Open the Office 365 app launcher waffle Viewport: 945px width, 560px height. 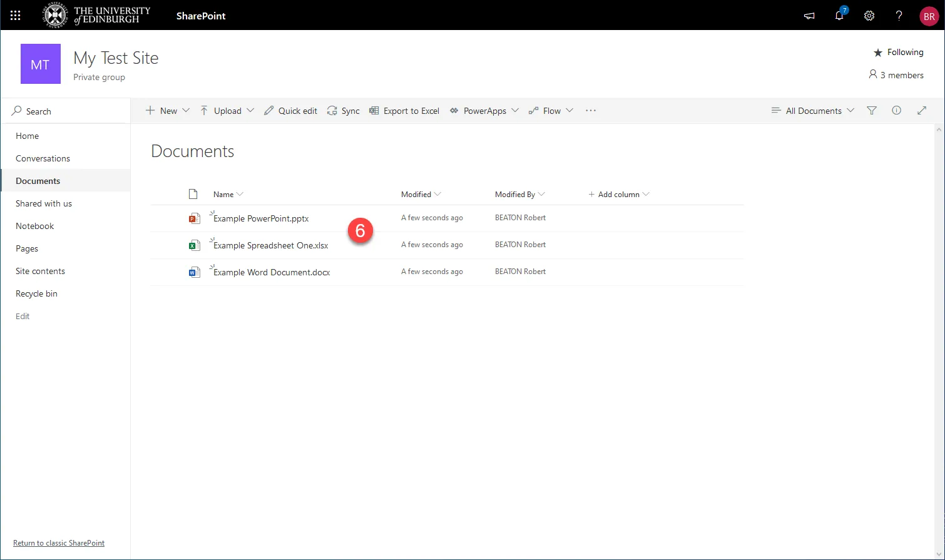tap(15, 15)
